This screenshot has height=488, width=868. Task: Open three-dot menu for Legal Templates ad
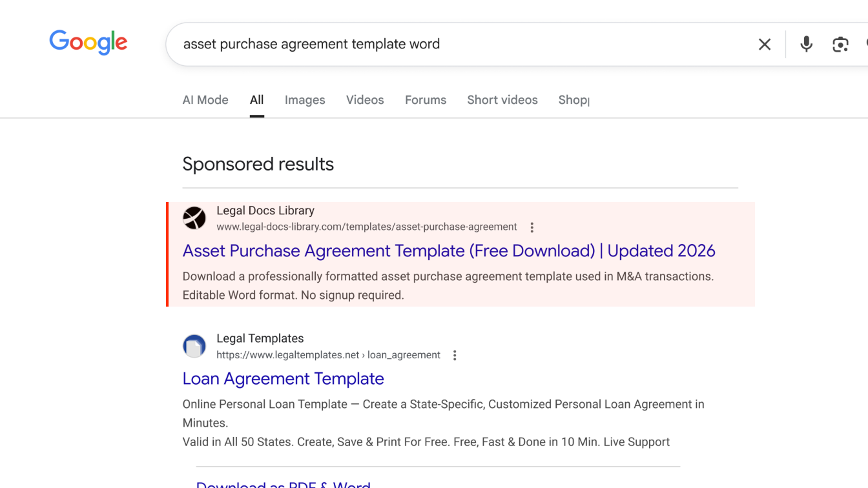tap(455, 355)
